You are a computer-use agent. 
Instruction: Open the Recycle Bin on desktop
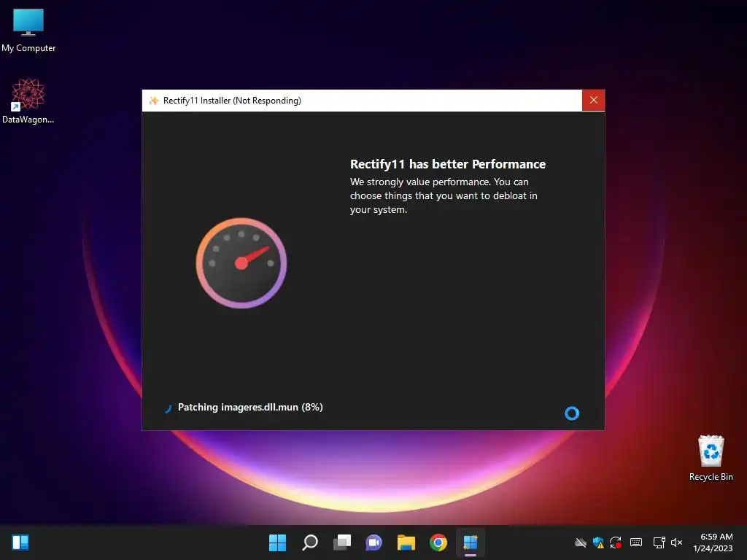tap(711, 458)
